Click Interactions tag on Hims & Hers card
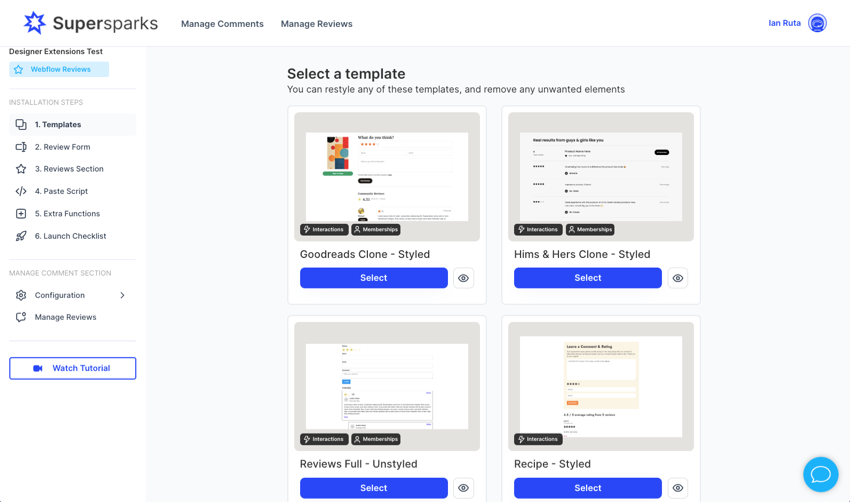 point(538,229)
